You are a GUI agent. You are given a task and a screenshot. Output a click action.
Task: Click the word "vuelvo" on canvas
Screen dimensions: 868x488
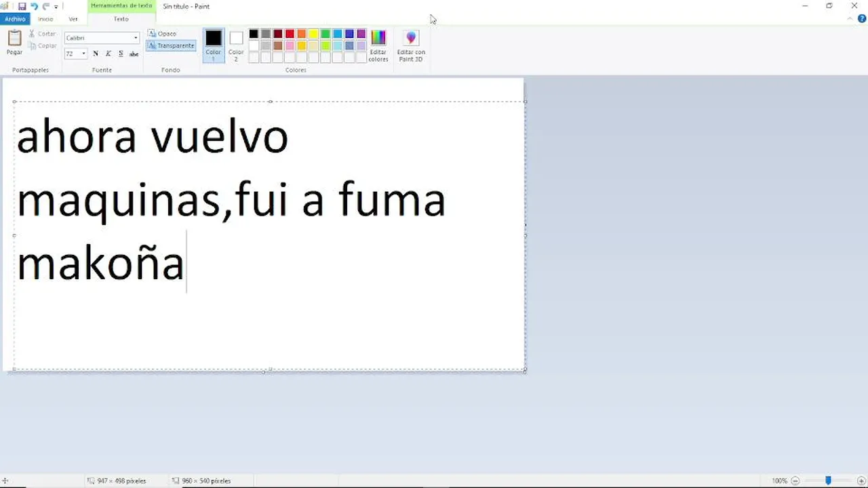click(x=219, y=136)
